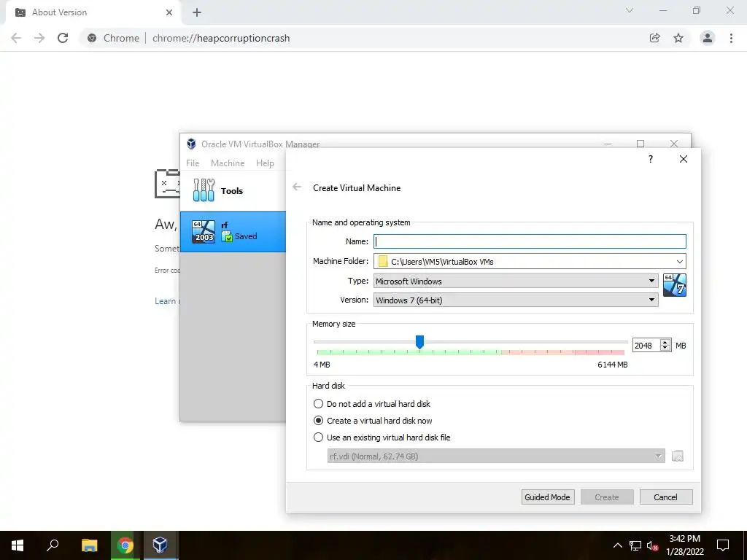Open a new Chrome tab
Viewport: 747px width, 560px height.
tap(197, 13)
